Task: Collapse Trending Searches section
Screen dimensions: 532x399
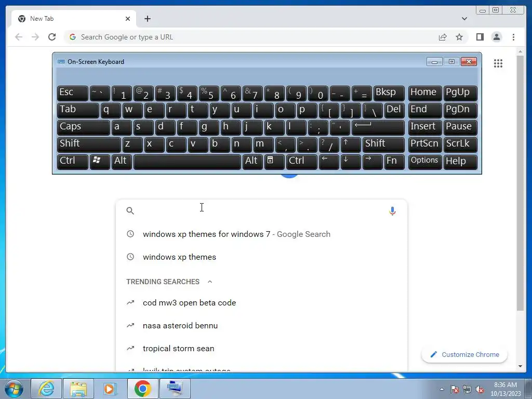Action: tap(210, 282)
